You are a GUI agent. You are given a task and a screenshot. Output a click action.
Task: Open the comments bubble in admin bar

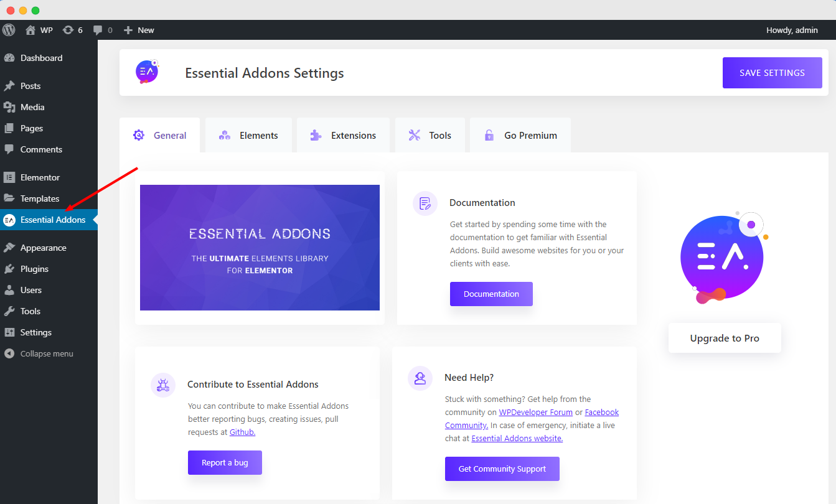pyautogui.click(x=103, y=30)
